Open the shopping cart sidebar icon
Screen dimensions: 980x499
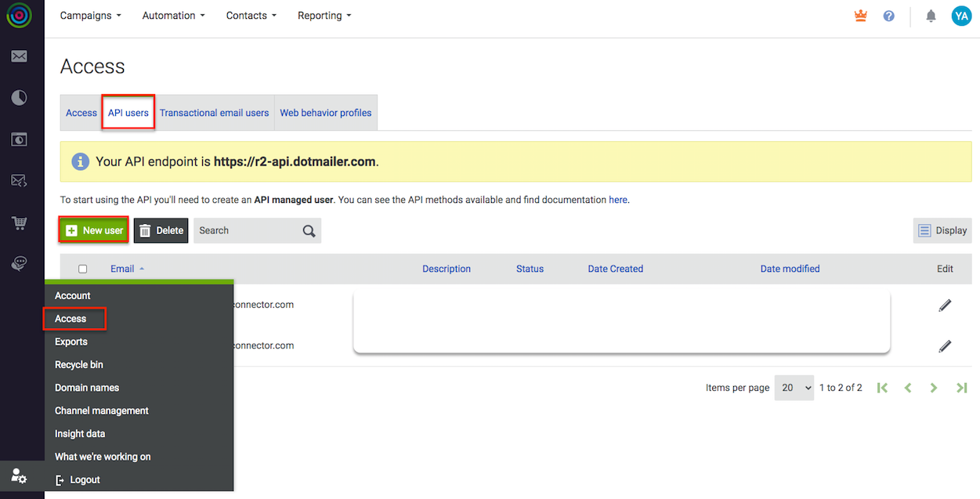click(19, 223)
